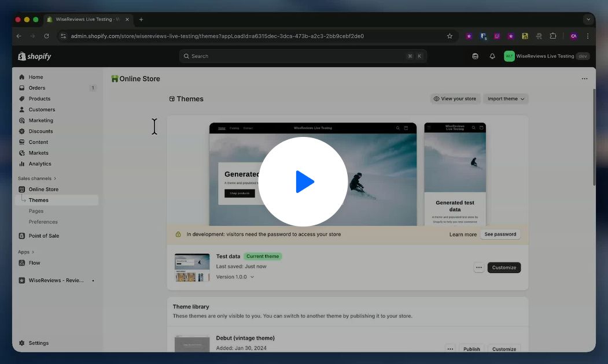Expand the Apps section chevron

click(x=33, y=252)
